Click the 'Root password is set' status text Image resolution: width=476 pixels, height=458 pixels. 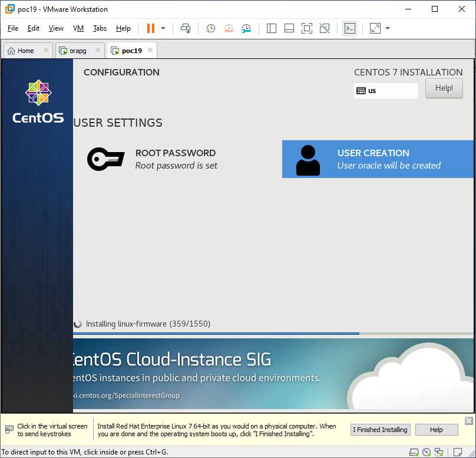coord(176,166)
